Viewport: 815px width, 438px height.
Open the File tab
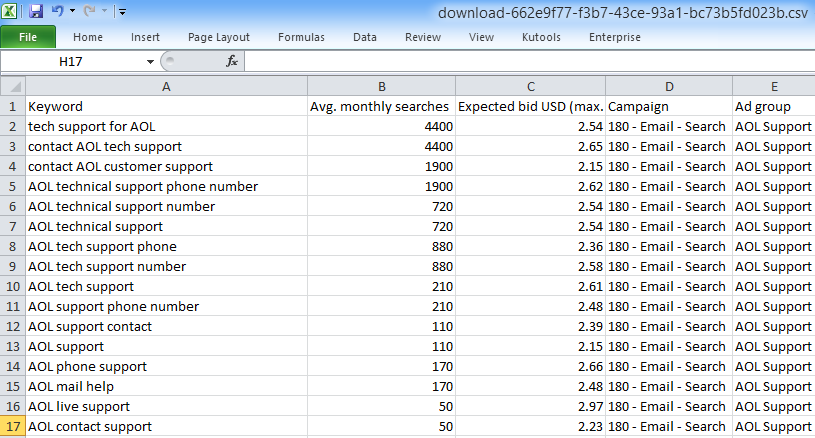tap(28, 37)
